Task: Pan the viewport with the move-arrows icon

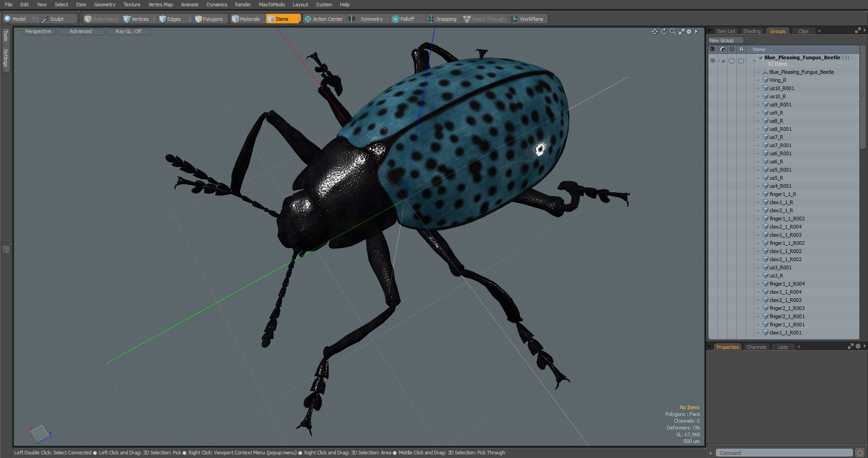Action: (655, 32)
